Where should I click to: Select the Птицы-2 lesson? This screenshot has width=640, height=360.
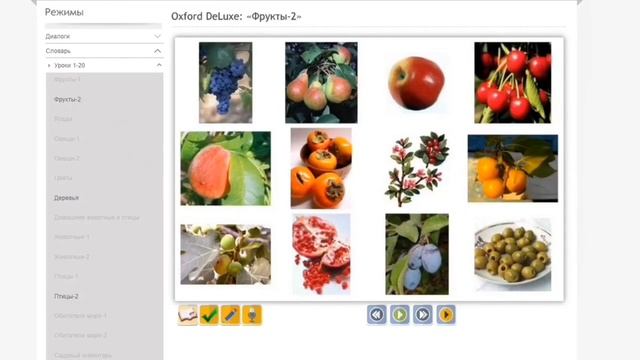tap(66, 296)
